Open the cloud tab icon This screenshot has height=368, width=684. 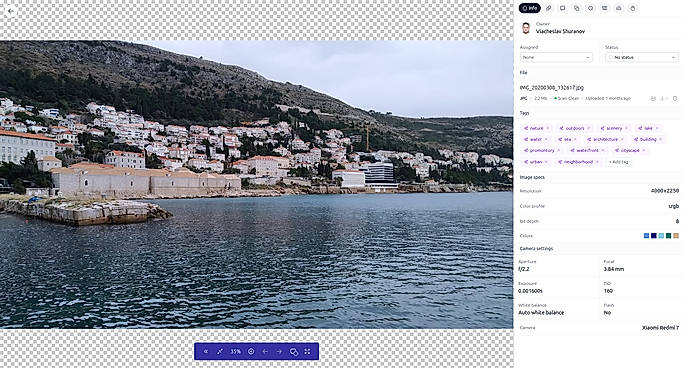619,8
